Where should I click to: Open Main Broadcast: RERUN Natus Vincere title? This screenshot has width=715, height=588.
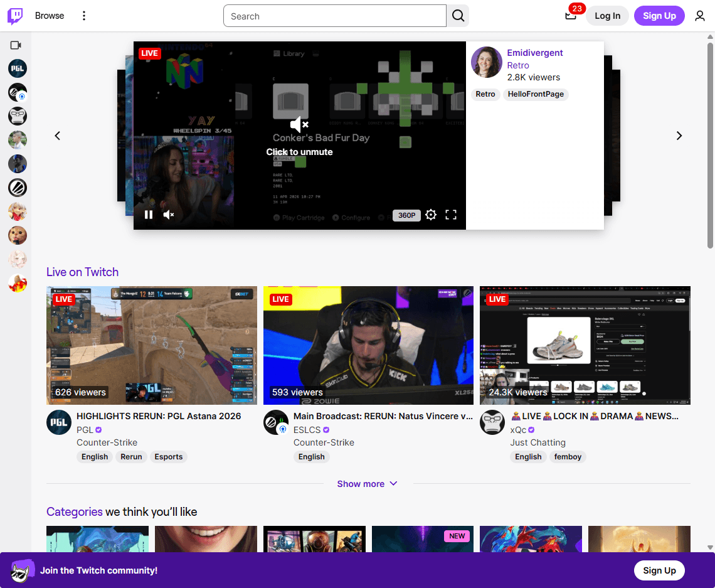pyautogui.click(x=383, y=416)
